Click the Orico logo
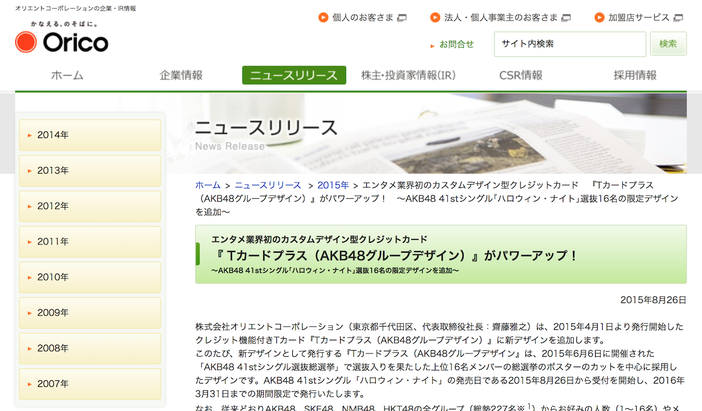702x411 pixels. click(x=62, y=42)
